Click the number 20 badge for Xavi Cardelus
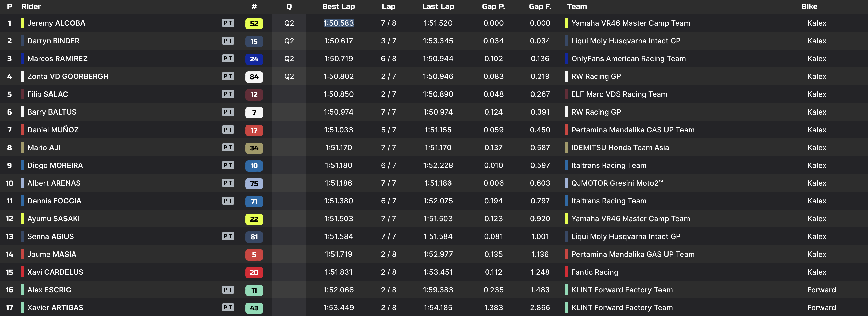The height and width of the screenshot is (316, 868). 254,272
